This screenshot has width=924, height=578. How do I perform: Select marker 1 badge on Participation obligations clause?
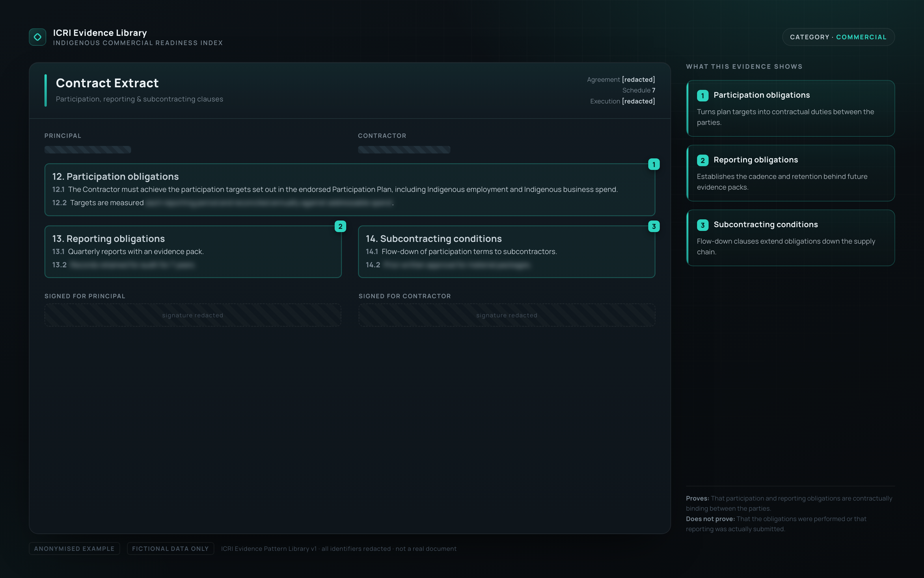click(654, 164)
